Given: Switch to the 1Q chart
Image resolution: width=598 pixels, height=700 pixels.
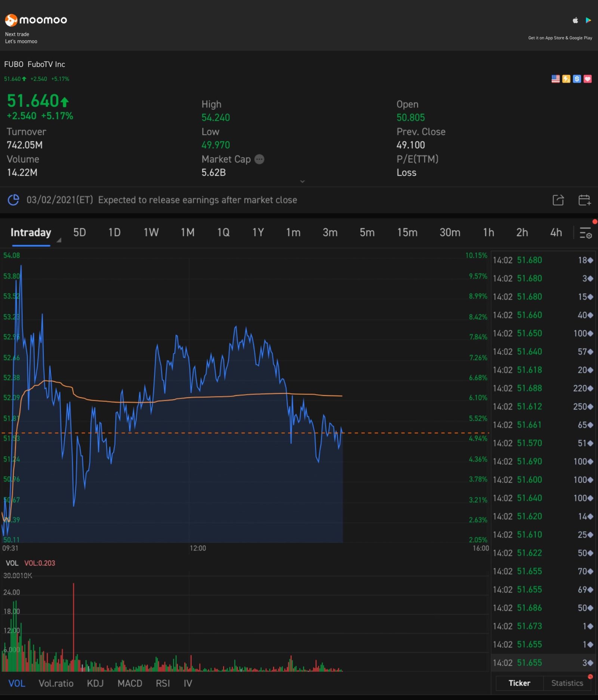Looking at the screenshot, I should (x=223, y=232).
